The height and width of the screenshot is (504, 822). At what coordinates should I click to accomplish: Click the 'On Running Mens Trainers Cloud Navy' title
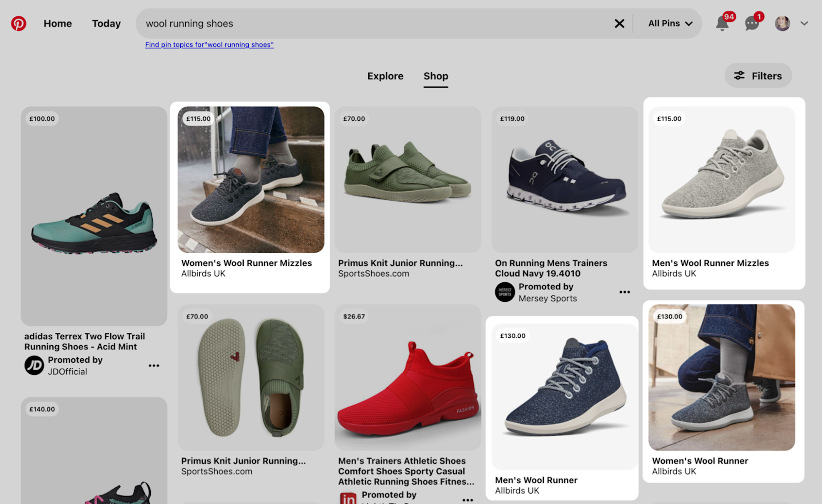coord(551,268)
